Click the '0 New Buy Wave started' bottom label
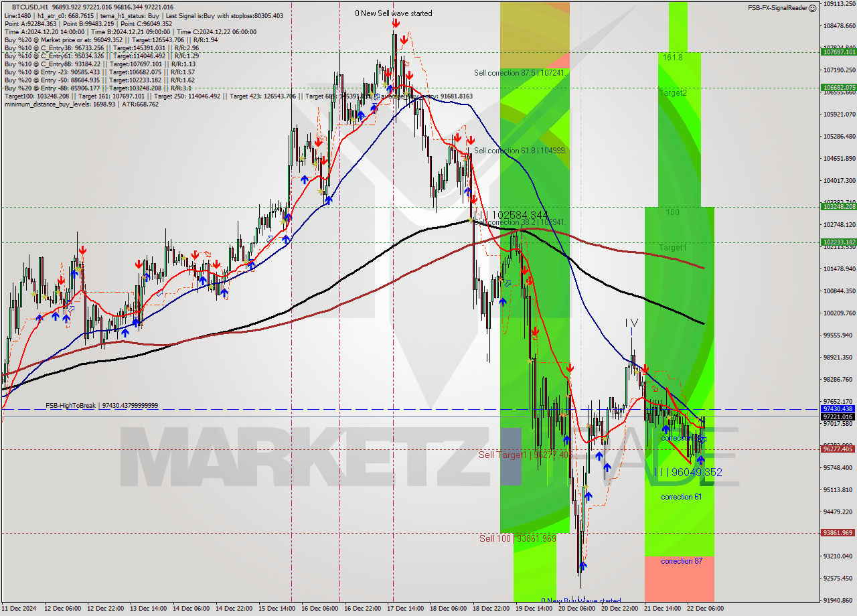This screenshot has height=616, width=857. coord(580,601)
